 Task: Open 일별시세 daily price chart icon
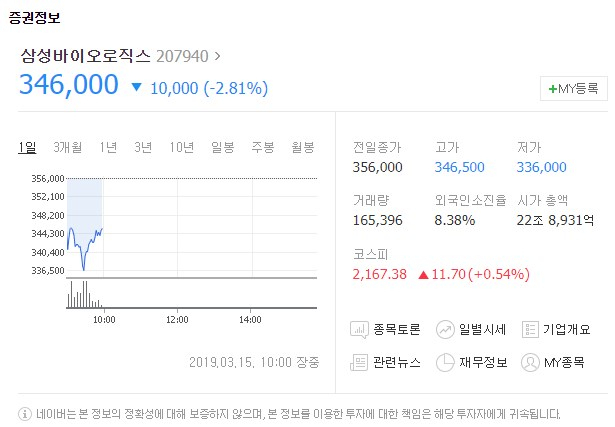point(446,329)
